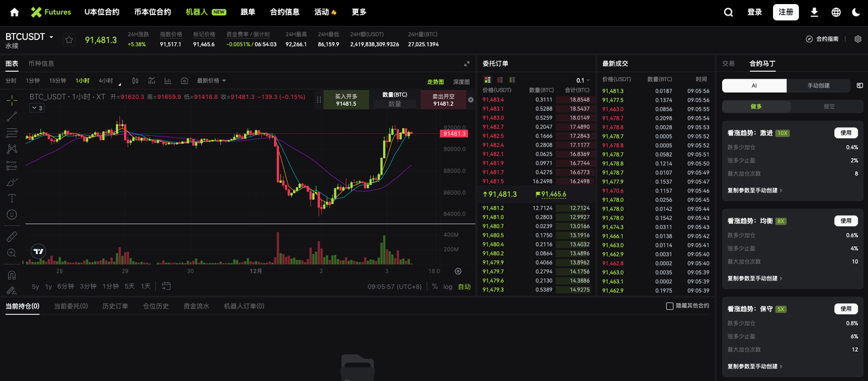
Task: Use the 看涨趋势: 激进 10X strategy
Action: [x=846, y=133]
